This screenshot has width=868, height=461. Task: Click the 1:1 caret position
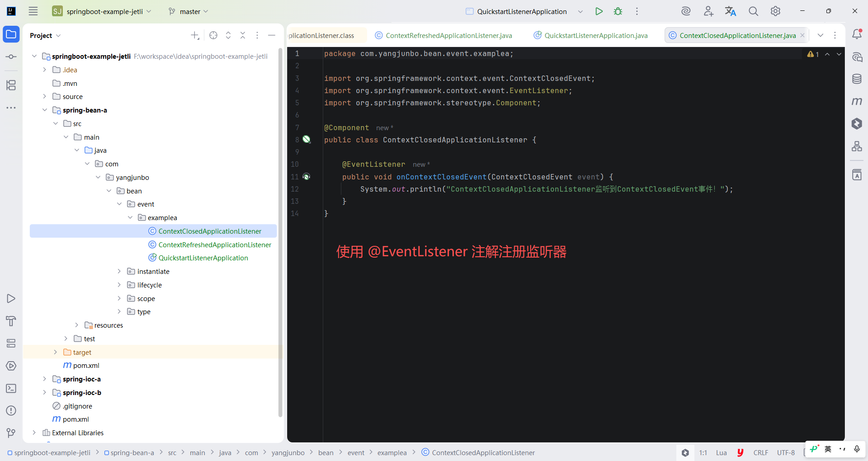[703, 452]
